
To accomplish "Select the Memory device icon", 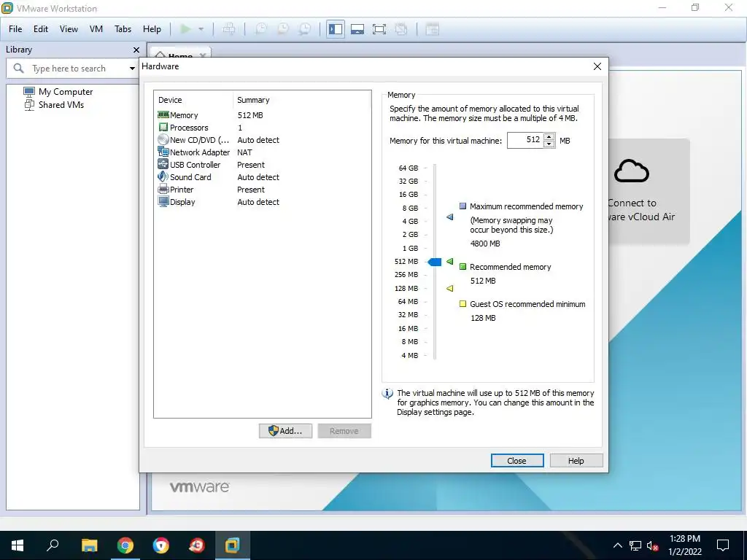I will tap(163, 114).
